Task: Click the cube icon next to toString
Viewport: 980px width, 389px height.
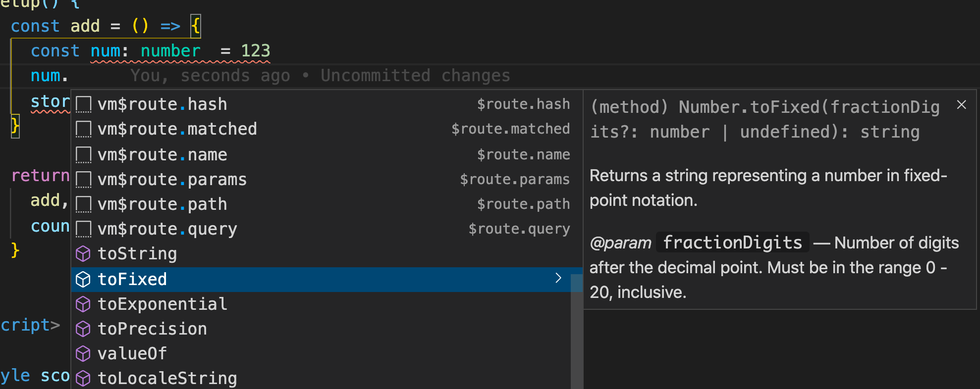Action: pyautogui.click(x=83, y=254)
